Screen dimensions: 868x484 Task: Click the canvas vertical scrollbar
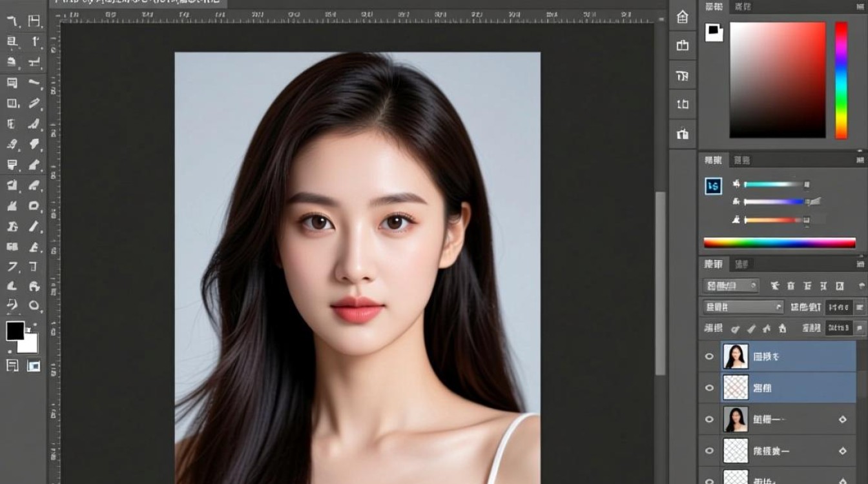tap(660, 284)
